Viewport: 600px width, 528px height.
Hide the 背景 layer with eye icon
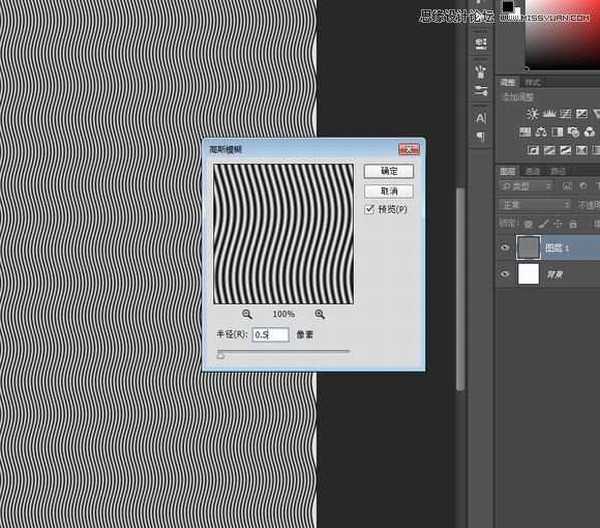pos(505,274)
